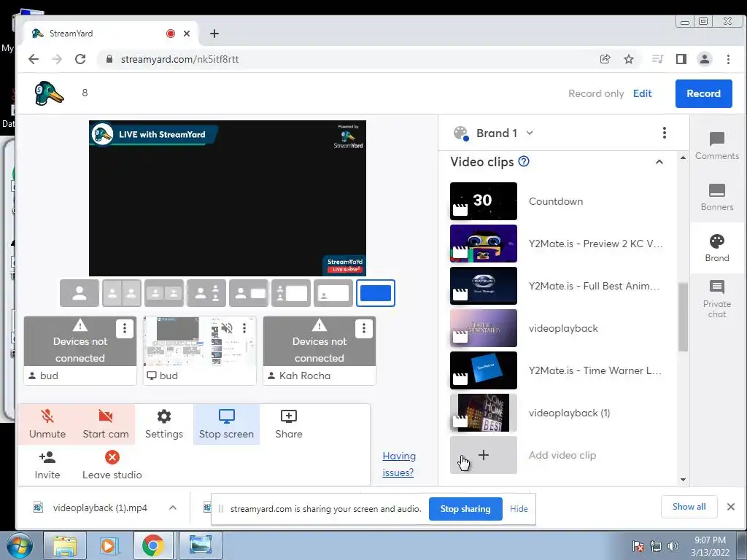The width and height of the screenshot is (747, 560).
Task: Click the Share button in toolbar
Action: coord(289,424)
